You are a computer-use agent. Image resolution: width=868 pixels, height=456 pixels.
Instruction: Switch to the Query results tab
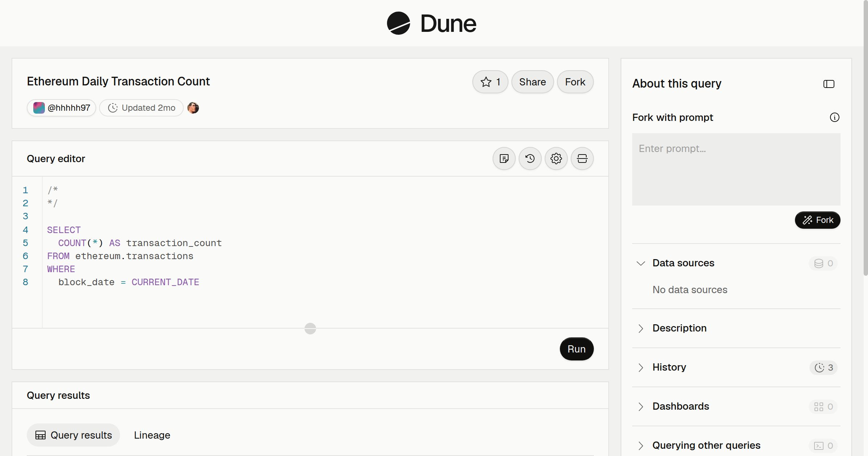pyautogui.click(x=73, y=435)
